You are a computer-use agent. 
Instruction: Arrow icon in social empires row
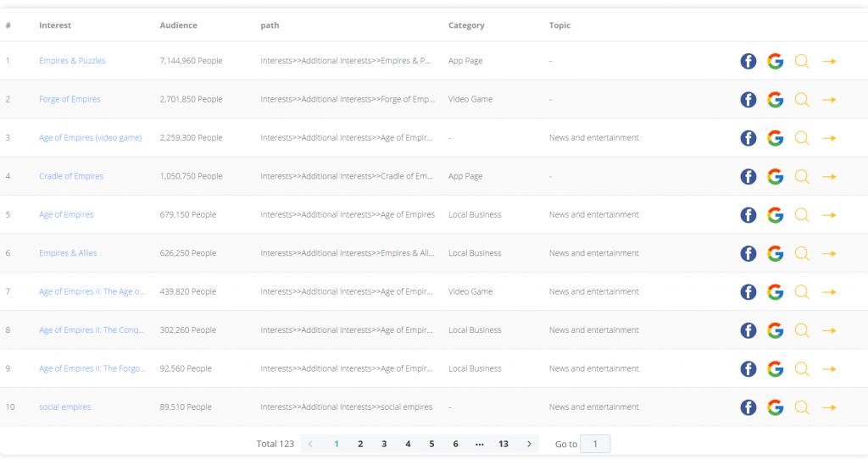829,407
